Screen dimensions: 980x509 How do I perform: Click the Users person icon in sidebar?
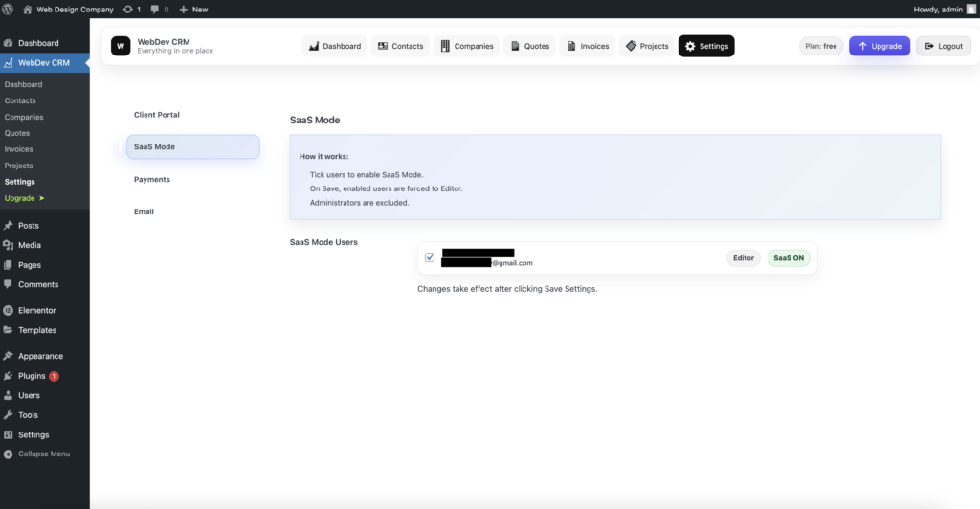tap(8, 395)
